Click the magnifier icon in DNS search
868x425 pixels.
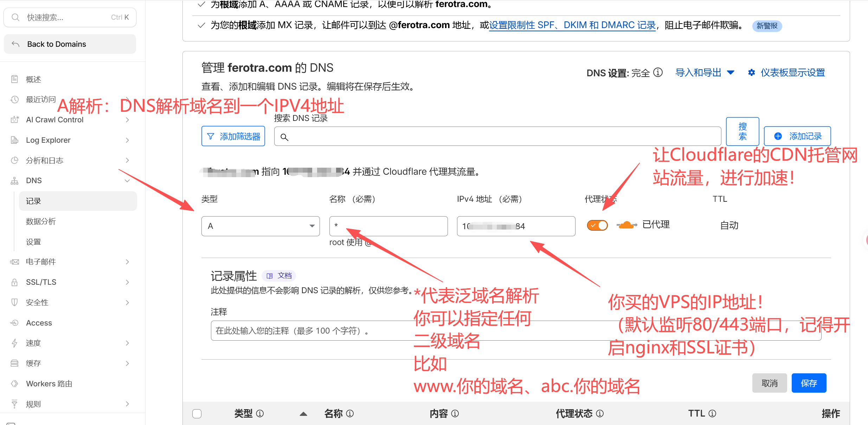[x=284, y=137]
